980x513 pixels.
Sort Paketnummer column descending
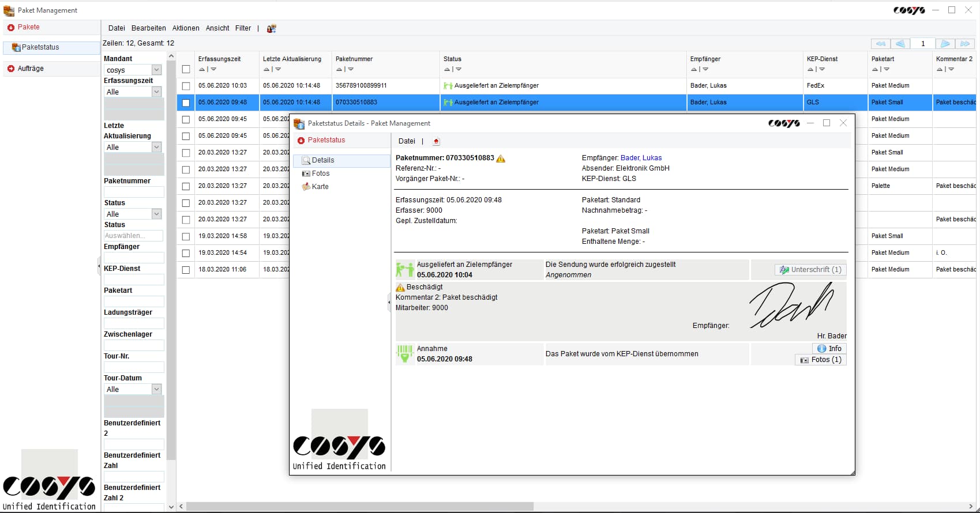(x=351, y=69)
